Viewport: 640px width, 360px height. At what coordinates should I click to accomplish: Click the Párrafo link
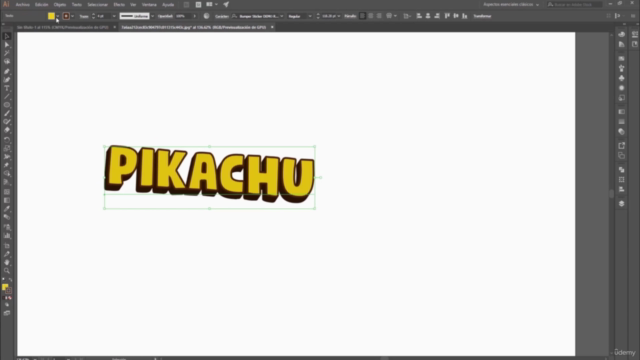pyautogui.click(x=350, y=16)
